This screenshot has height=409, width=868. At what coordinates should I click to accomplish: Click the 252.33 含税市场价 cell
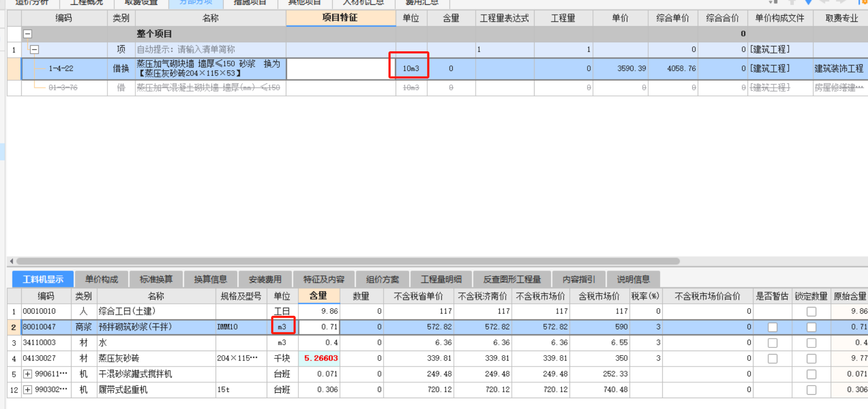click(599, 374)
